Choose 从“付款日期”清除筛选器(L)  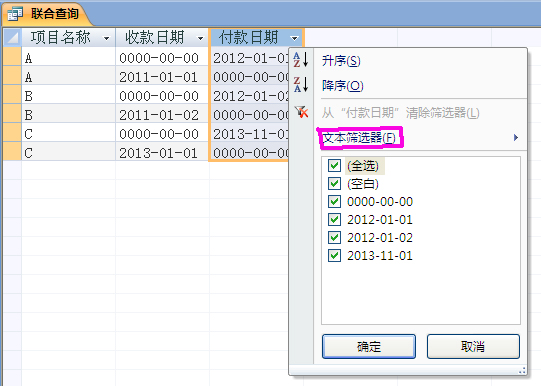401,113
